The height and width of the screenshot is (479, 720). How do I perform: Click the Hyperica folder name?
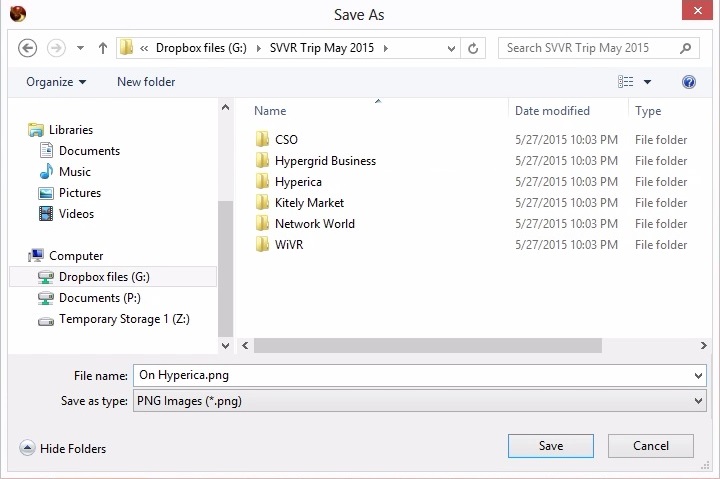(298, 182)
